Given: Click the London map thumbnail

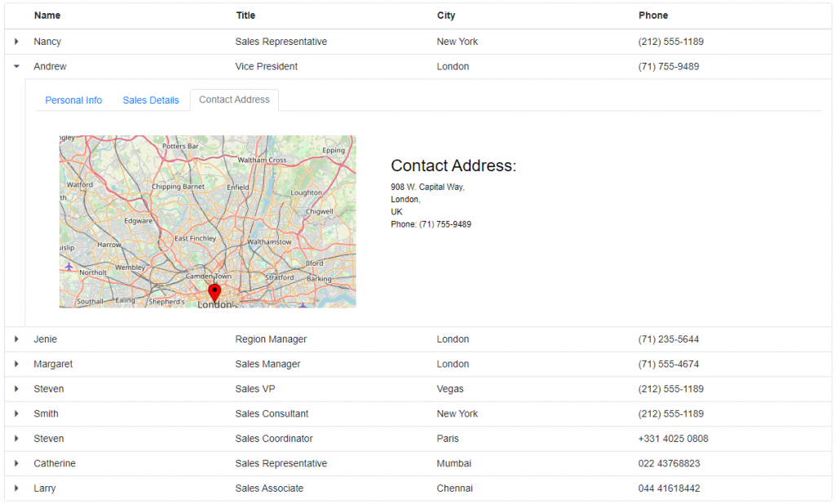Looking at the screenshot, I should click(206, 220).
